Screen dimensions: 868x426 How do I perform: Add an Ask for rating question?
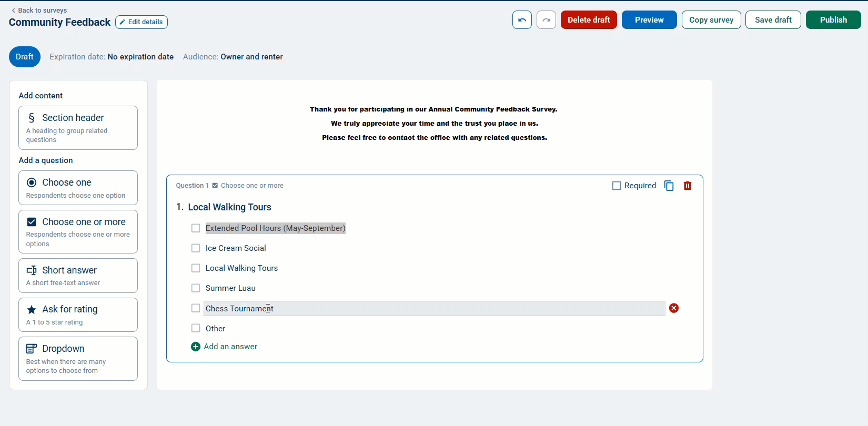pyautogui.click(x=78, y=315)
